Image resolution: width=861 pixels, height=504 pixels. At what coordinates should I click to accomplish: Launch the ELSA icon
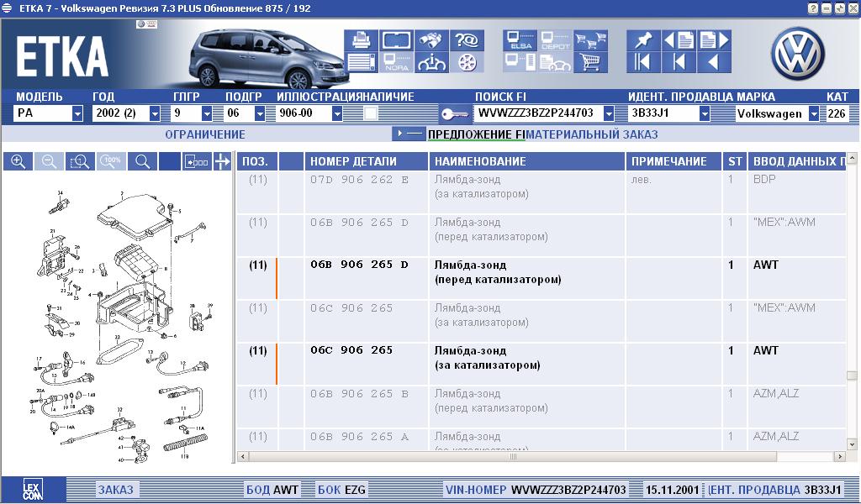coord(520,40)
